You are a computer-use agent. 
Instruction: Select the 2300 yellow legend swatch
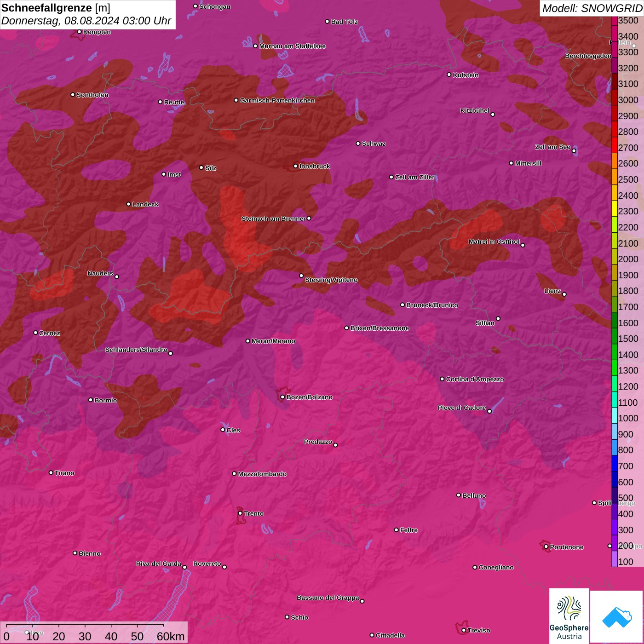tap(614, 208)
